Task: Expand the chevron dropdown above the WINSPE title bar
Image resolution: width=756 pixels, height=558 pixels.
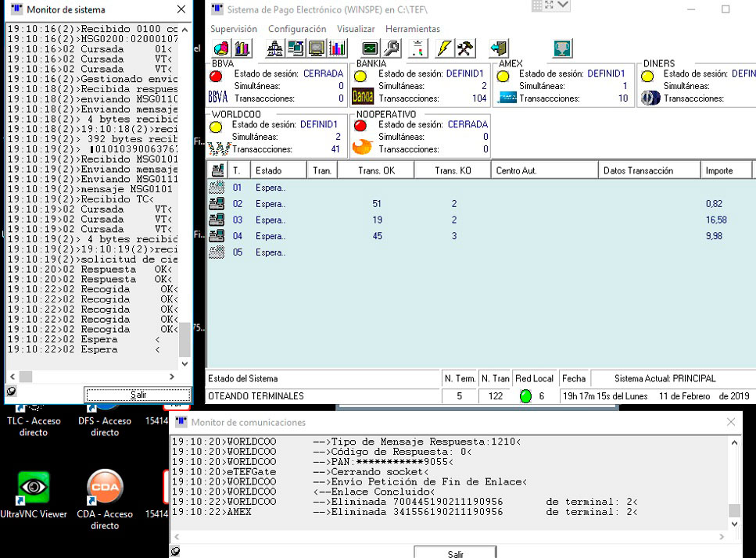Action: (563, 5)
